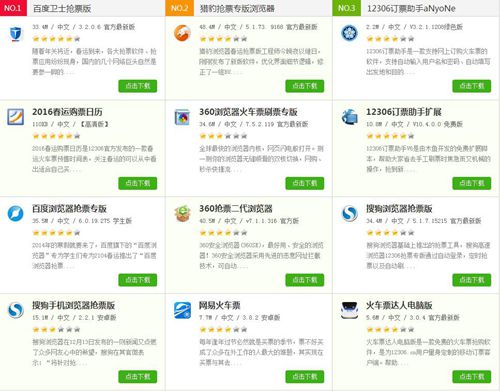Open the 百度浏览器抢票专版 title link

click(69, 209)
